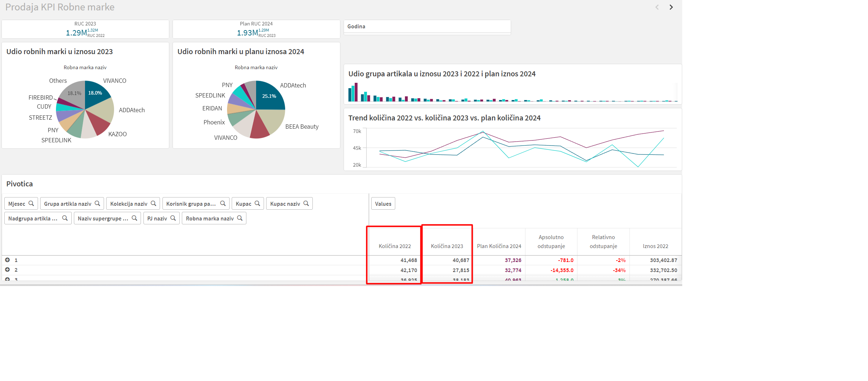Select Količina 2022 column header
Image resolution: width=868 pixels, height=381 pixels.
coord(395,246)
